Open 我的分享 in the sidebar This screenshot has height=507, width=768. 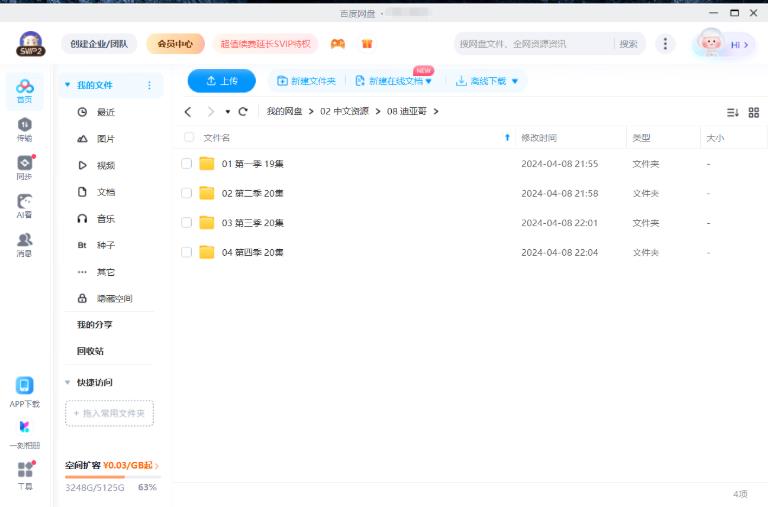pyautogui.click(x=95, y=324)
